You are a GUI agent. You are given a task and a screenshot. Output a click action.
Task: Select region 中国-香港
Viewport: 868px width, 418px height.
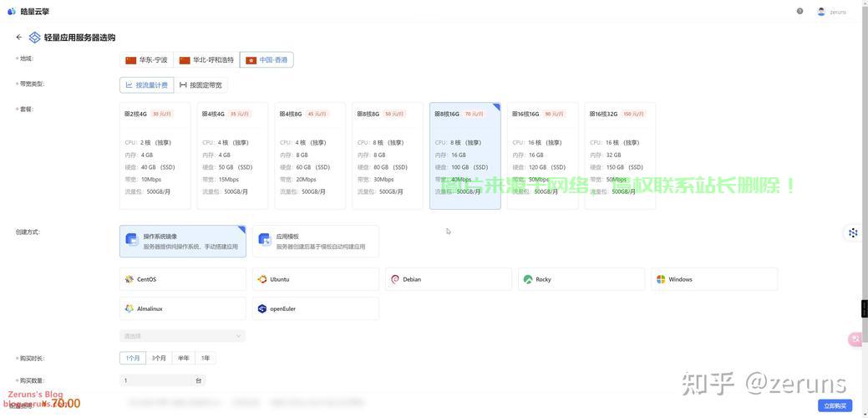coord(266,60)
